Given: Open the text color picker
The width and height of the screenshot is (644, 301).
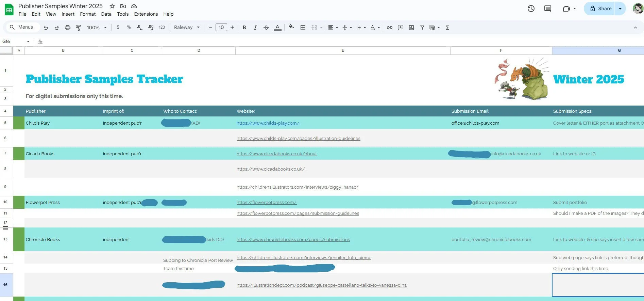Looking at the screenshot, I should pos(277,28).
